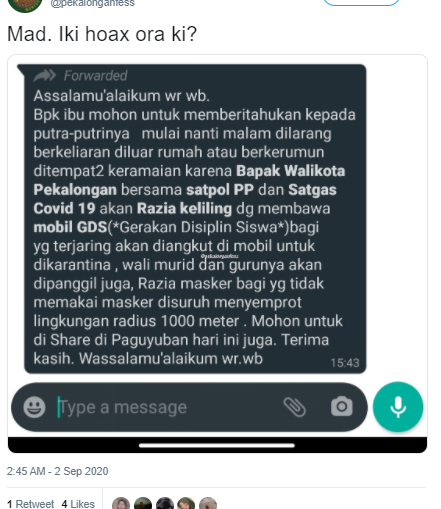Click the Forwarded arrow icon
This screenshot has width=441, height=509.
[45, 76]
